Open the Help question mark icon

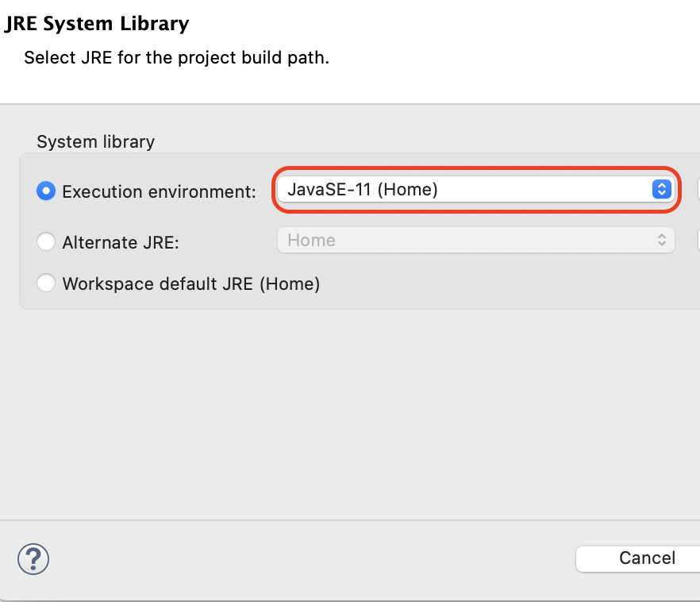pos(33,558)
